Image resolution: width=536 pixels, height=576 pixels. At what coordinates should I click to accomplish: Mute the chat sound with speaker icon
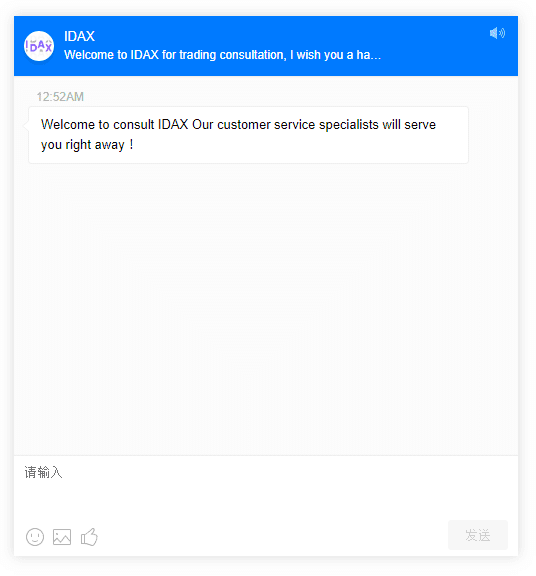coord(497,33)
